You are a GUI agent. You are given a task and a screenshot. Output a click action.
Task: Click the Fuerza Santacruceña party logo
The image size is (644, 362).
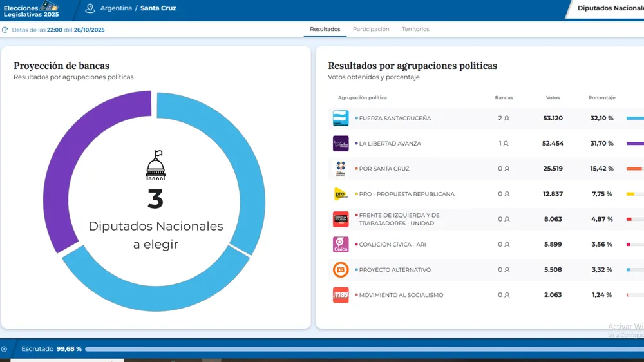click(340, 119)
